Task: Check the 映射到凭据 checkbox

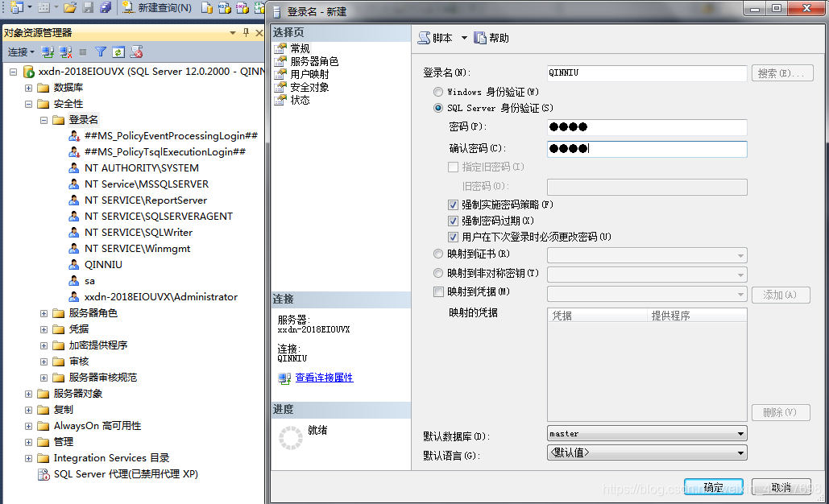Action: click(x=438, y=291)
